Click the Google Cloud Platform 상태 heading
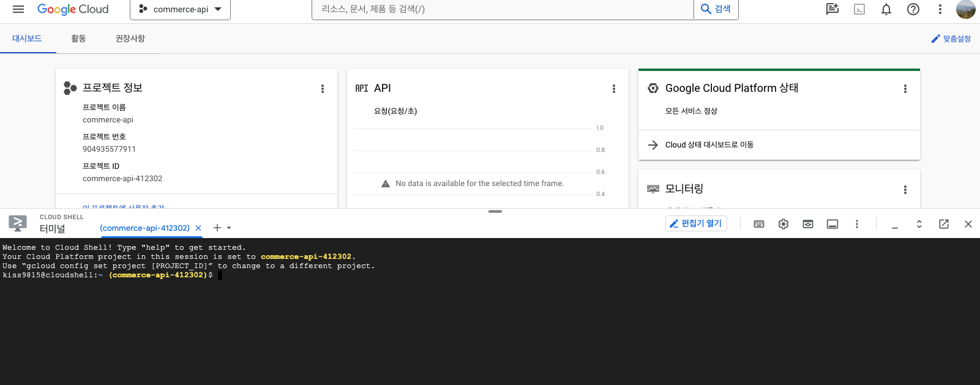The image size is (980, 385). click(x=731, y=88)
